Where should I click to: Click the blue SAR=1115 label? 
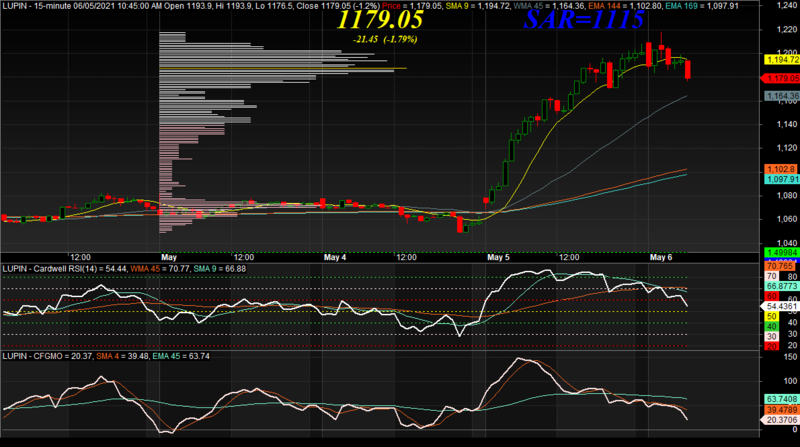(x=584, y=20)
